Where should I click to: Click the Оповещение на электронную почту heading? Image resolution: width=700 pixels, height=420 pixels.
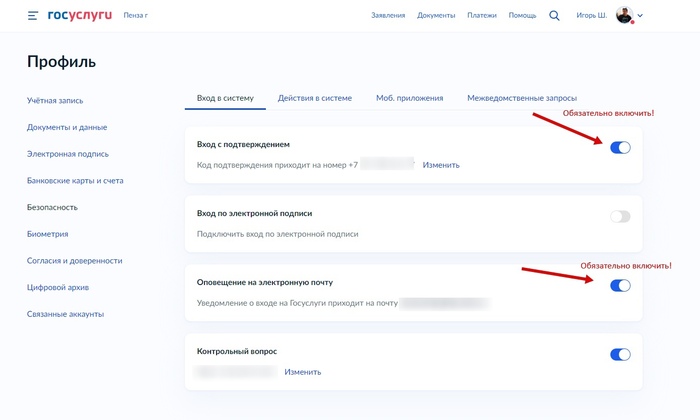pos(265,282)
